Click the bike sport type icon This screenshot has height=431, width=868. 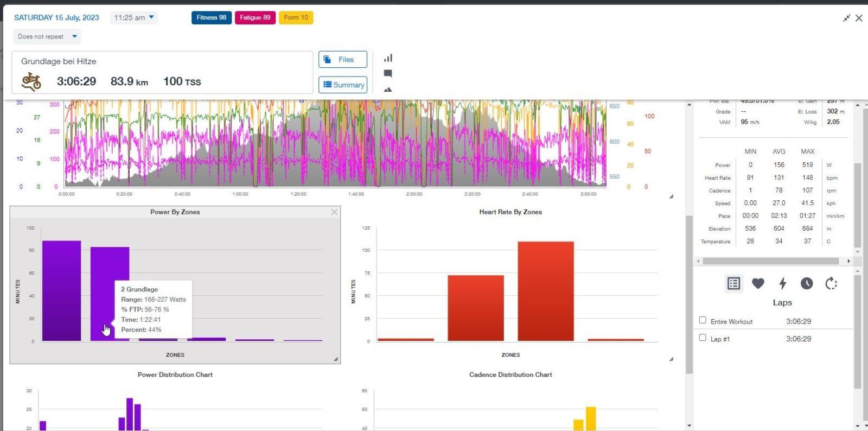[31, 81]
